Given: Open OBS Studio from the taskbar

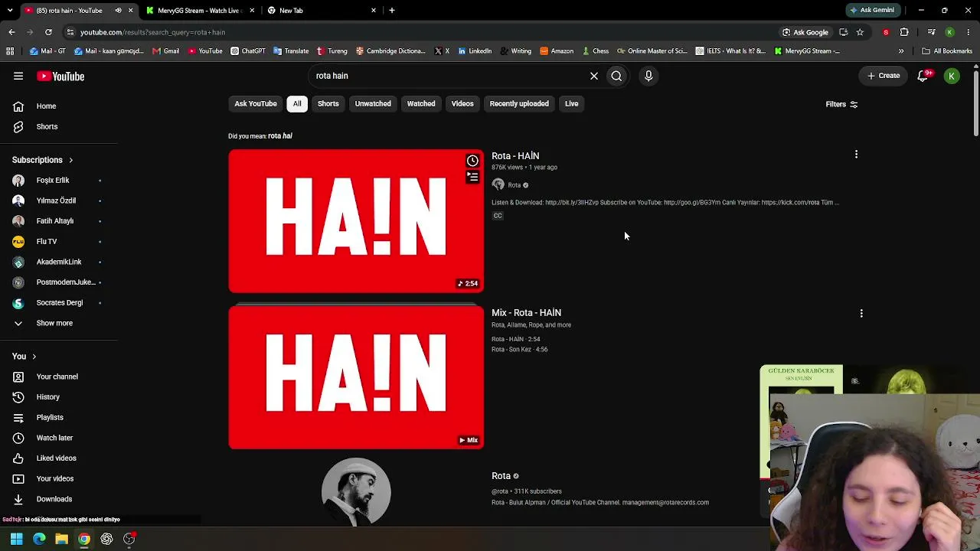Looking at the screenshot, I should click(129, 539).
